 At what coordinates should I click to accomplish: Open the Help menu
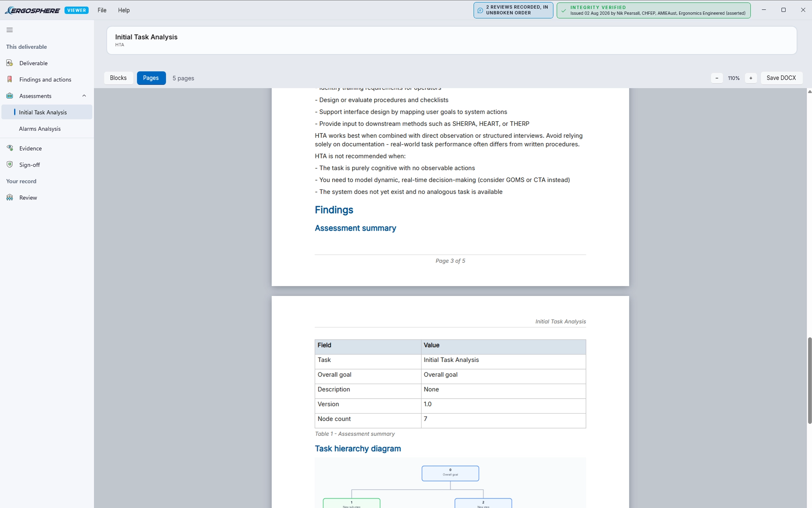(x=123, y=10)
